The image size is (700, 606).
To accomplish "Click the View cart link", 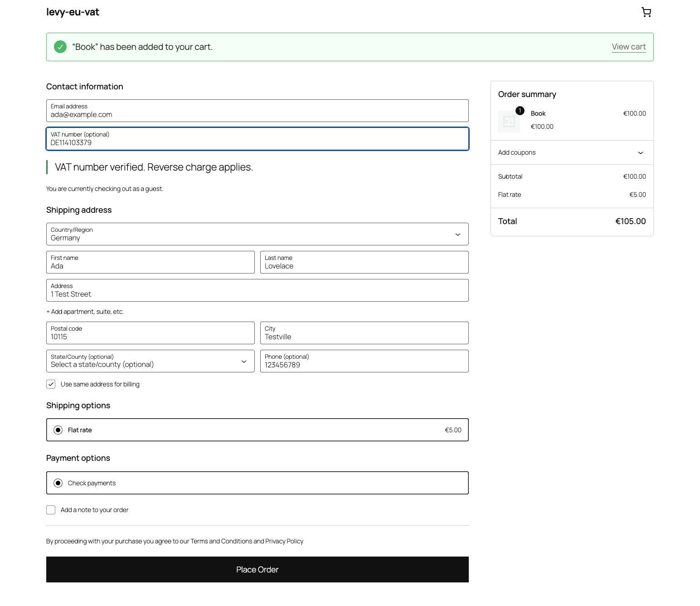I will click(629, 47).
